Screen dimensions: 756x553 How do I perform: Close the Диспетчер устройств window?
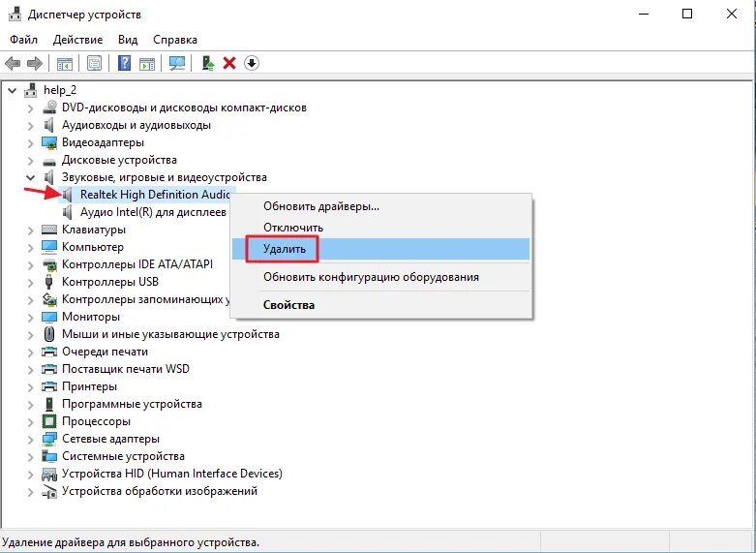coord(732,14)
